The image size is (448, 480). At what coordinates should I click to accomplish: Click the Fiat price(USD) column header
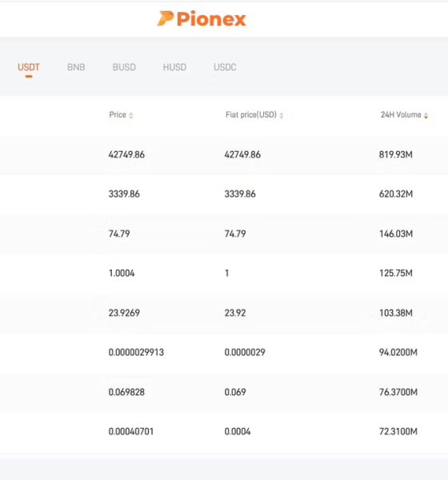[251, 114]
